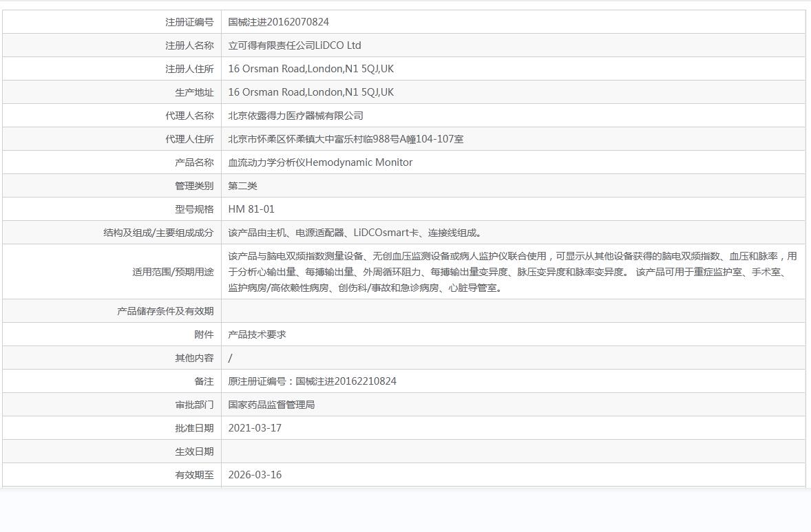Select the 第二类 management category value

tap(242, 186)
